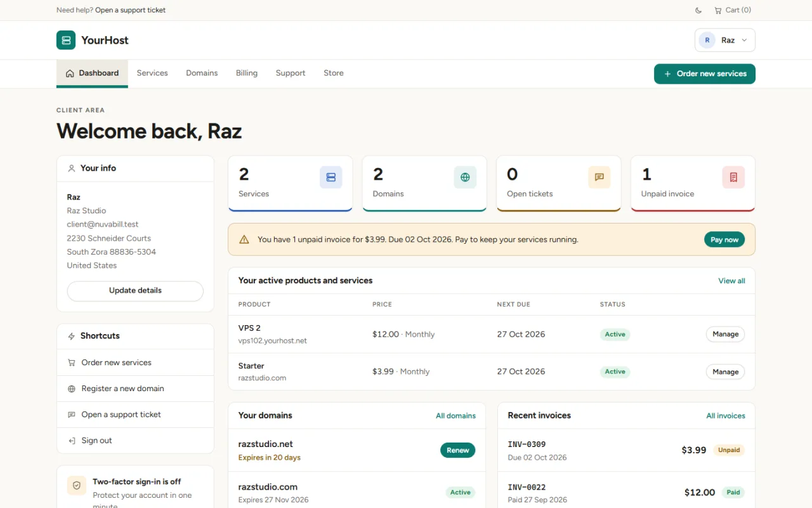
Task: Open the 0 Open tickets summary card
Action: click(x=558, y=184)
